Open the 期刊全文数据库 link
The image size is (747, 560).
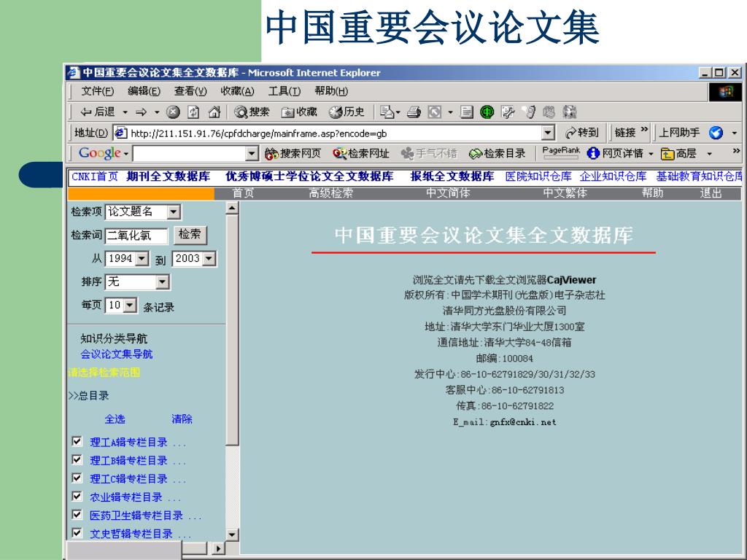tap(169, 176)
